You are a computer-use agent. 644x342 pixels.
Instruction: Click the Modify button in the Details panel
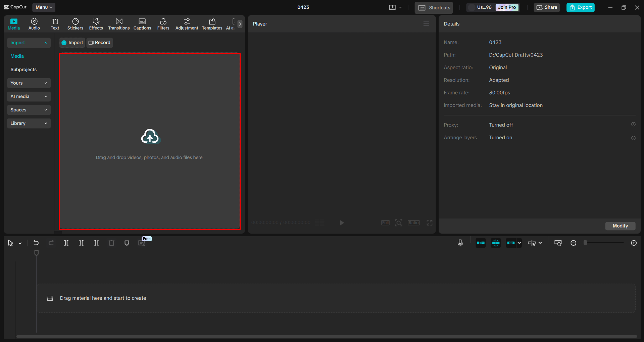click(x=620, y=226)
